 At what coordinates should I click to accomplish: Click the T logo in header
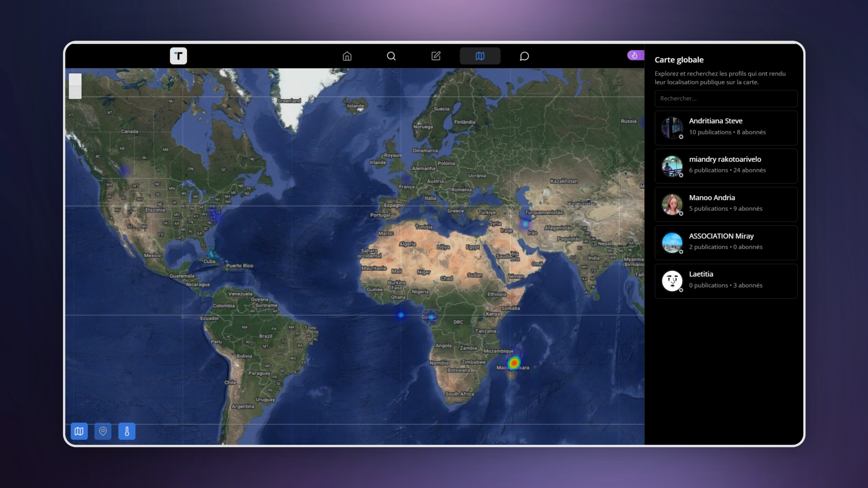[x=178, y=56]
